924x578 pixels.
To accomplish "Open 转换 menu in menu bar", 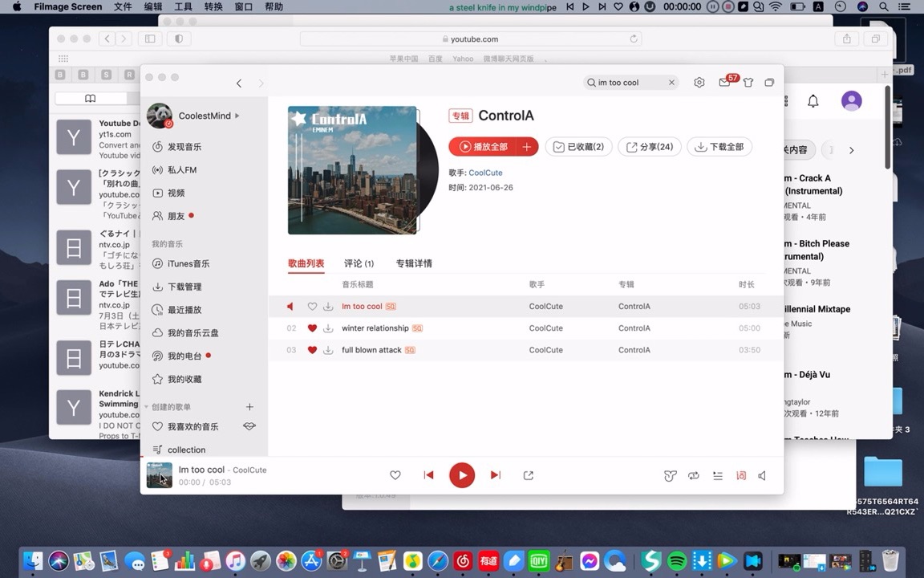I will point(213,7).
